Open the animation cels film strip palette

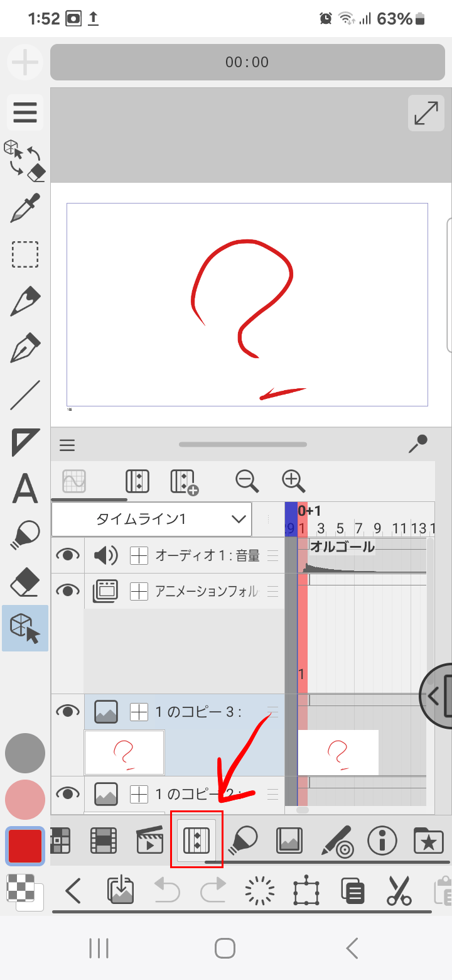coord(103,840)
